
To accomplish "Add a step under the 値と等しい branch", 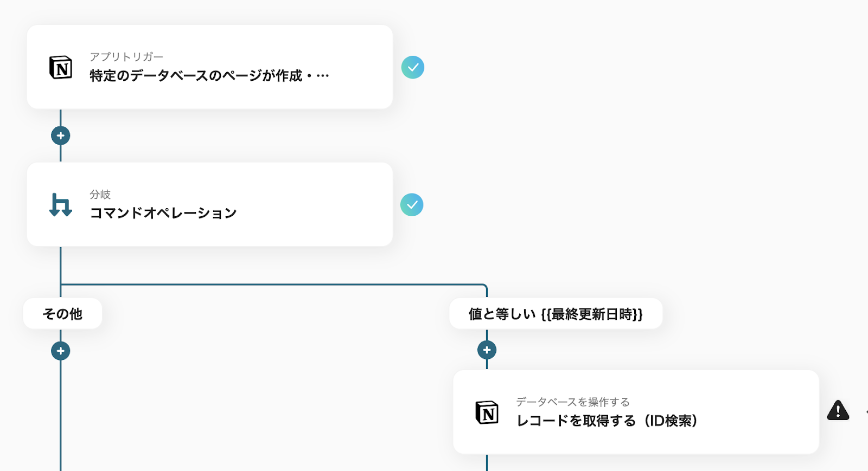I will pyautogui.click(x=487, y=350).
